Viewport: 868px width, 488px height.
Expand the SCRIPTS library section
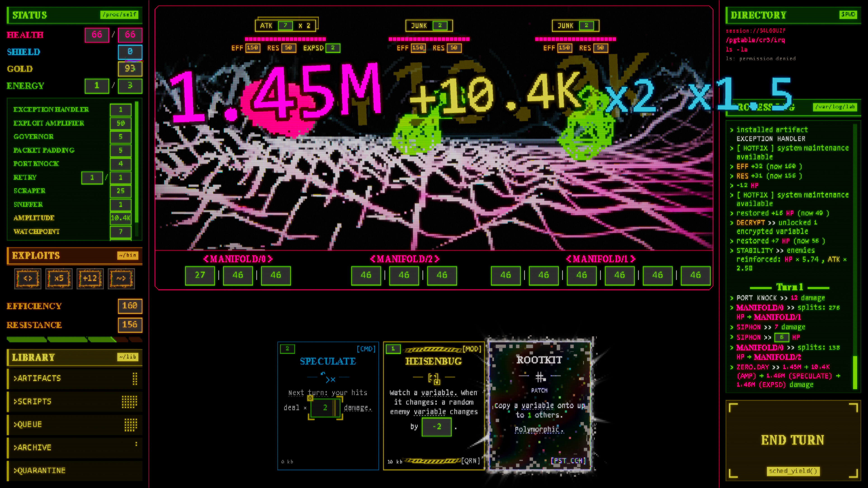[x=74, y=402]
